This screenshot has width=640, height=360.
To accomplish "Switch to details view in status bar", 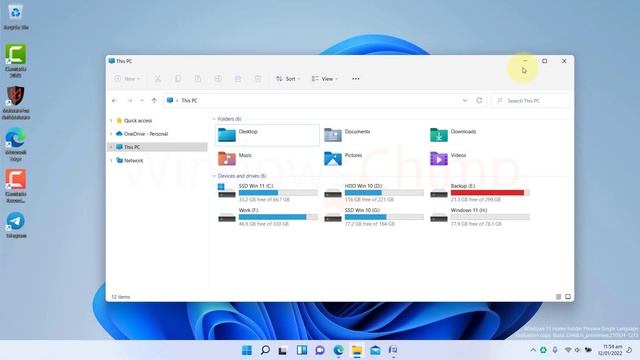I will pyautogui.click(x=558, y=297).
